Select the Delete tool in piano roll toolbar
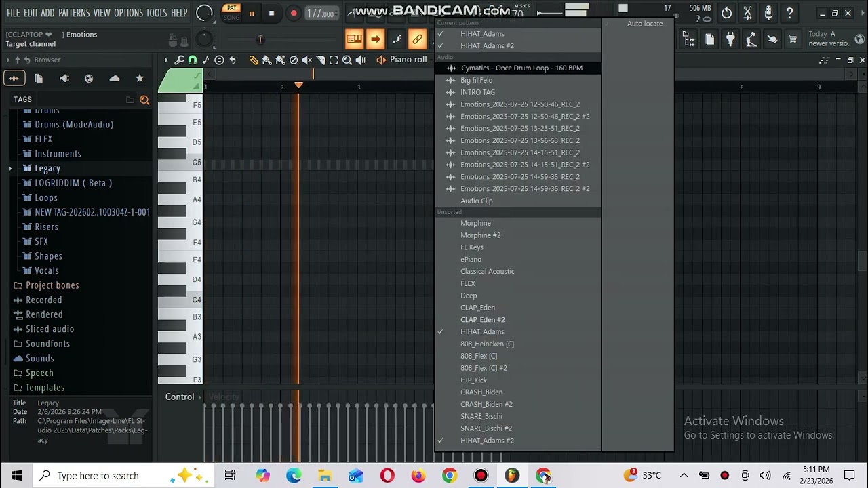This screenshot has height=488, width=868. [x=294, y=60]
